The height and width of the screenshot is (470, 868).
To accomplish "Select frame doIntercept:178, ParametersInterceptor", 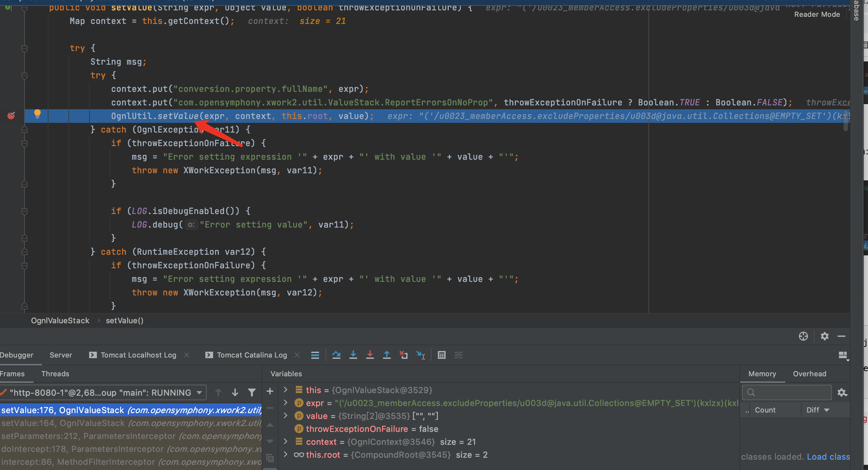I will click(x=131, y=449).
